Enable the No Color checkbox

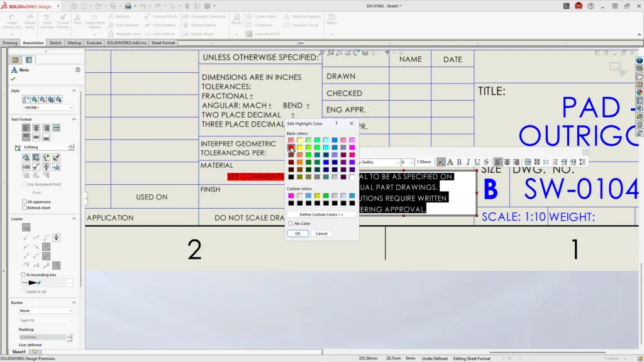tap(290, 223)
